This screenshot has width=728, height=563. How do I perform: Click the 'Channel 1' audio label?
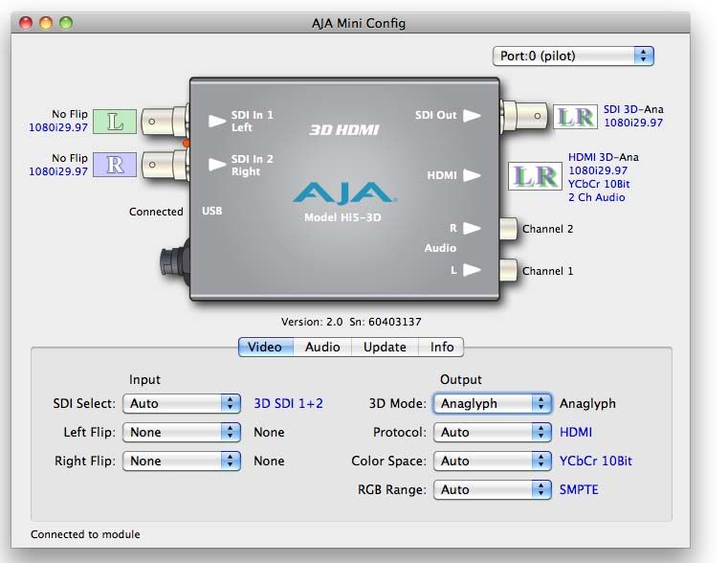[547, 271]
